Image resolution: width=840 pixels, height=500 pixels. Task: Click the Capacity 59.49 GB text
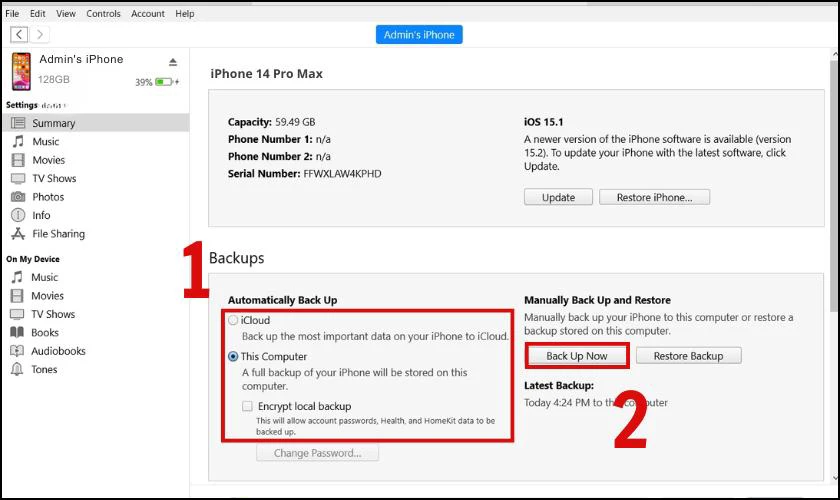tap(272, 122)
